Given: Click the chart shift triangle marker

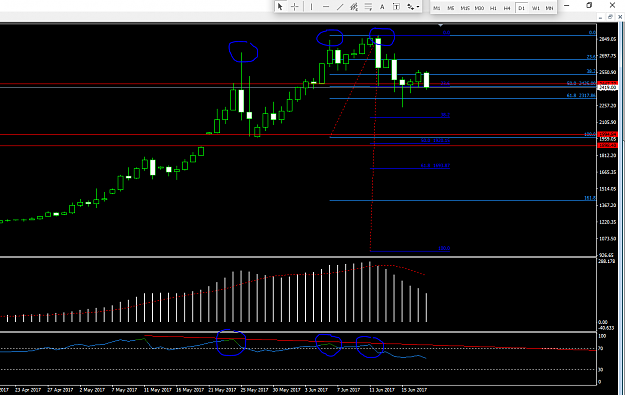Looking at the screenshot, I should click(x=440, y=25).
